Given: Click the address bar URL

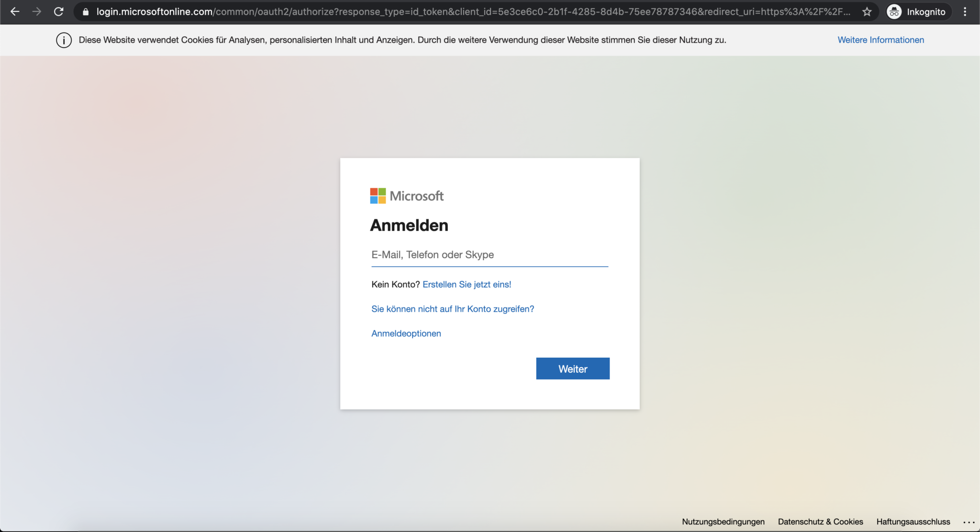Looking at the screenshot, I should click(x=473, y=12).
